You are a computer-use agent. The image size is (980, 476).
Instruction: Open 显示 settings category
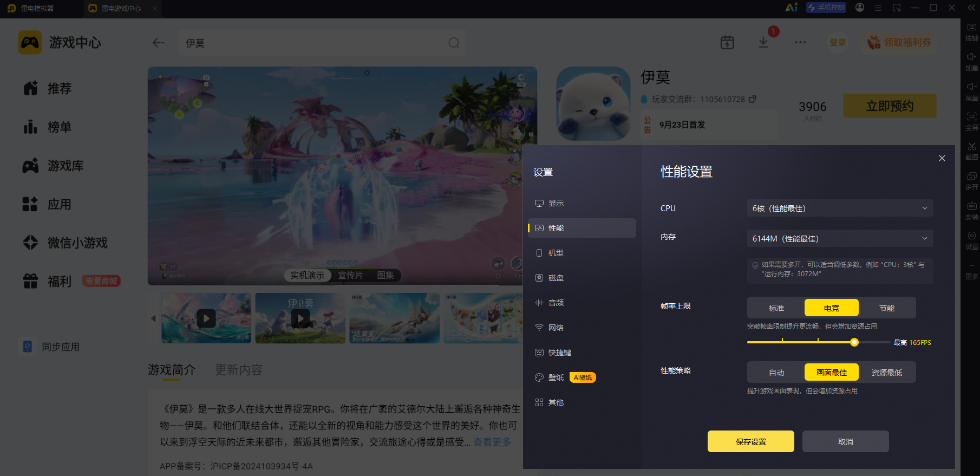582,203
